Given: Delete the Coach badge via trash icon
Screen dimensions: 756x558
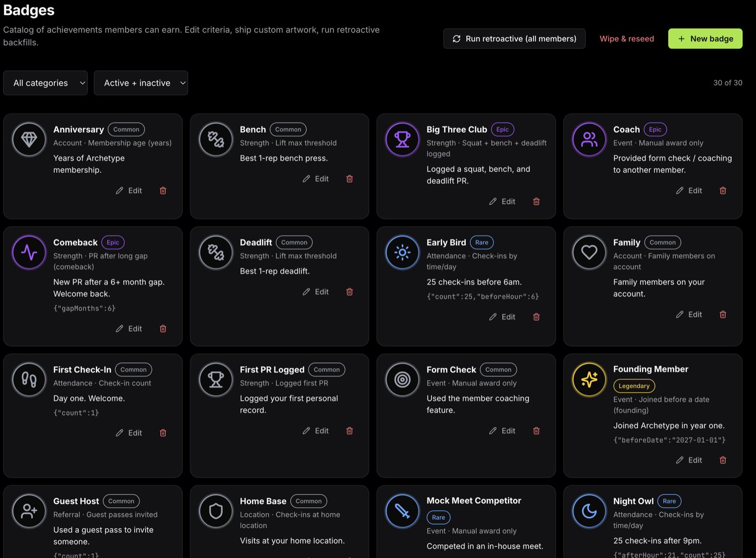Looking at the screenshot, I should click(x=723, y=190).
